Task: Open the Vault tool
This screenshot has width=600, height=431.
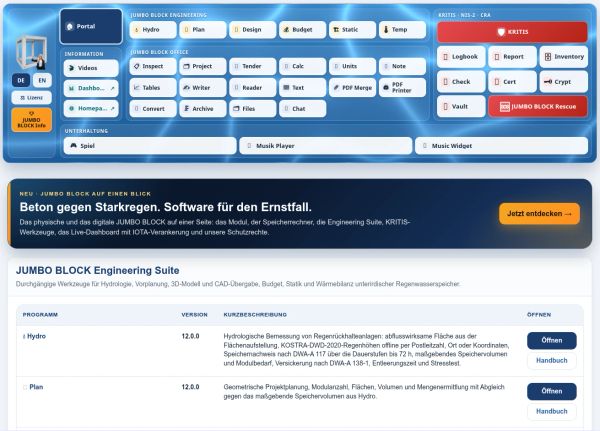Action: tap(461, 106)
